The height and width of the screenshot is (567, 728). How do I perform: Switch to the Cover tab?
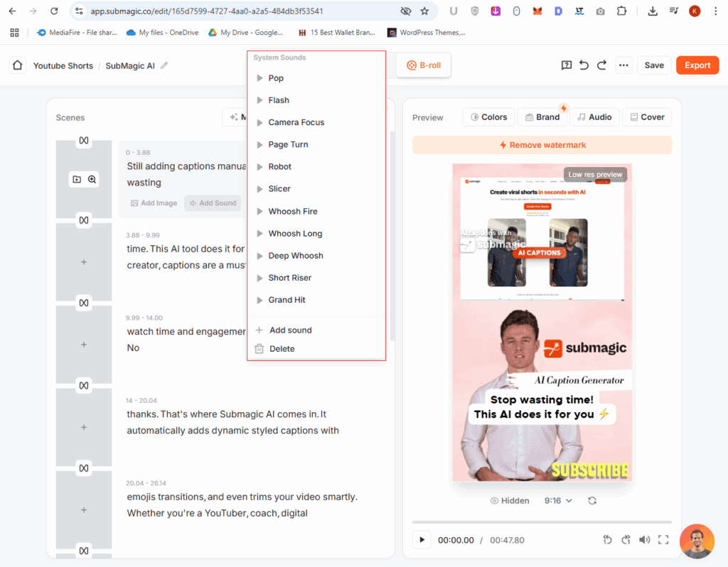[647, 117]
